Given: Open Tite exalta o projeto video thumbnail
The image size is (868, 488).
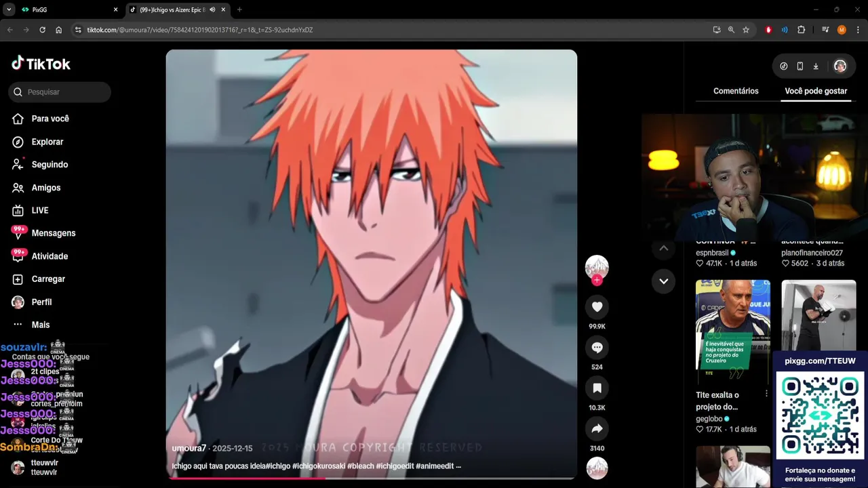Looking at the screenshot, I should tap(733, 332).
